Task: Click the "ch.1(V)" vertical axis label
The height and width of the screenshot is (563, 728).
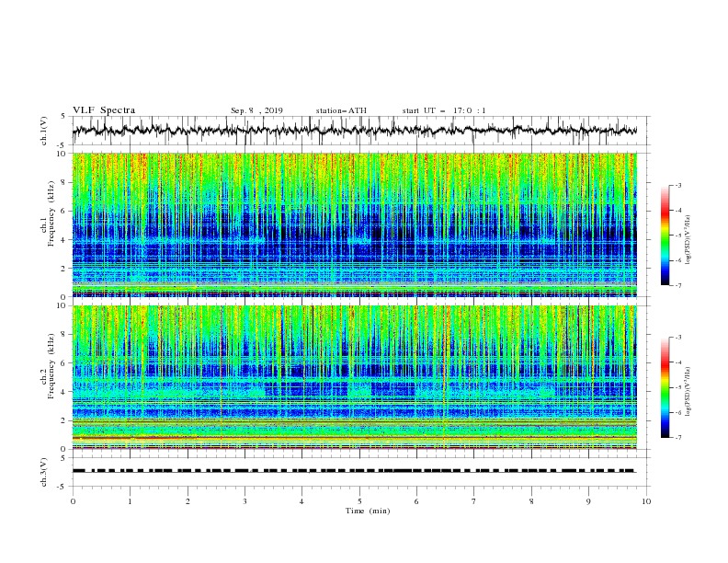Action: [44, 131]
